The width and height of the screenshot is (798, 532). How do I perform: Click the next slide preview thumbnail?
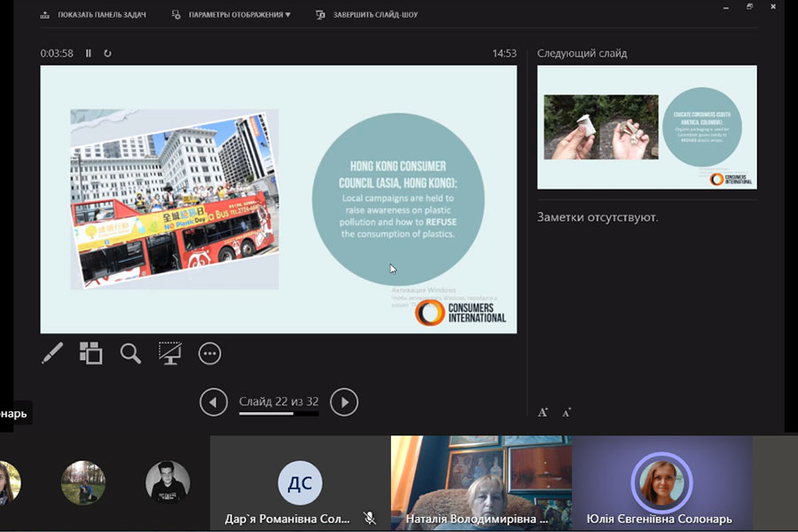(646, 127)
